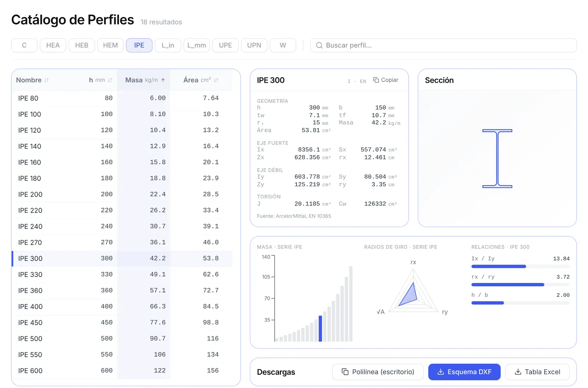588x388 pixels.
Task: Select the IPE 240 row
Action: pyautogui.click(x=122, y=226)
